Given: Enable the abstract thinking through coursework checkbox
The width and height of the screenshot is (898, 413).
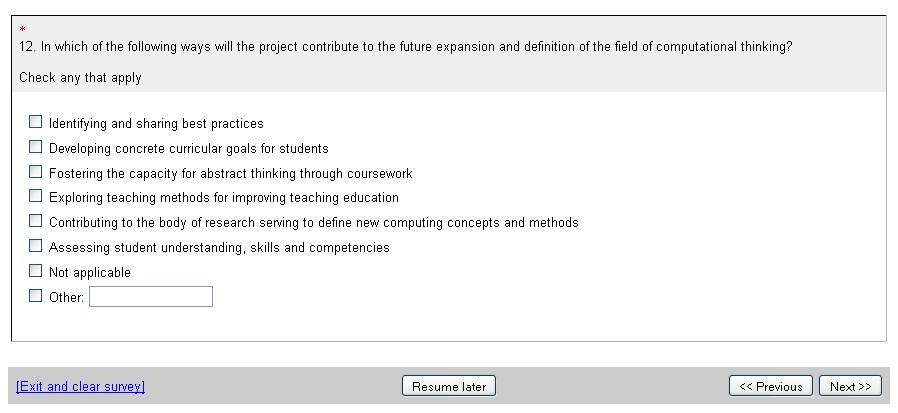Looking at the screenshot, I should point(36,172).
